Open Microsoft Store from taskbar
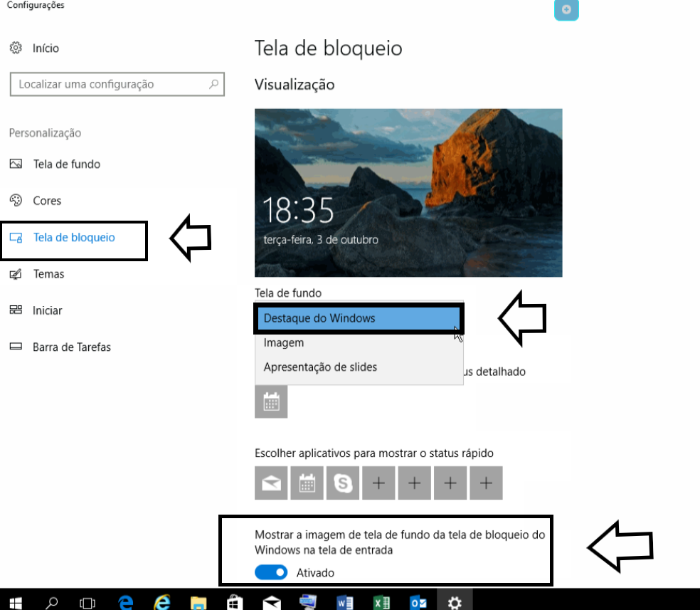This screenshot has height=610, width=700. point(235,603)
